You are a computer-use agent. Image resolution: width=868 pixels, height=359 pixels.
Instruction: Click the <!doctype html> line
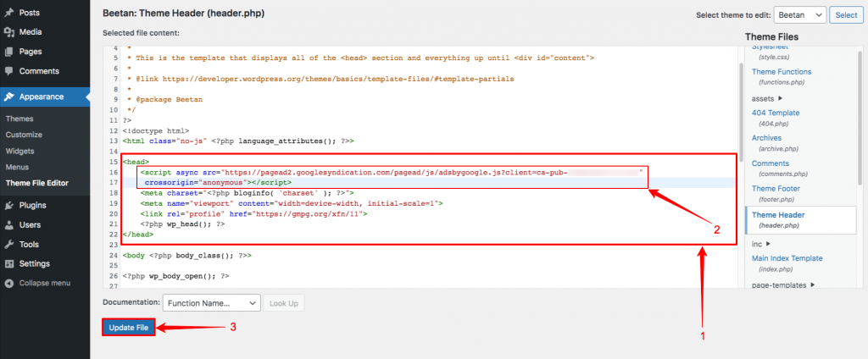pos(156,130)
